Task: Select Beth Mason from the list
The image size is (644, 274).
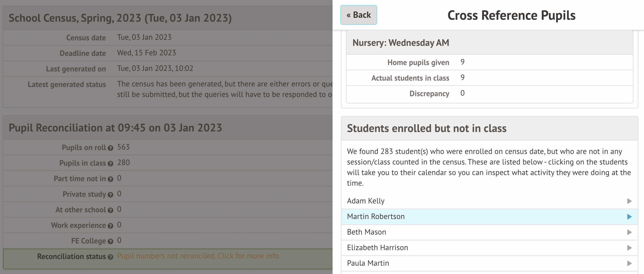Action: [x=366, y=232]
